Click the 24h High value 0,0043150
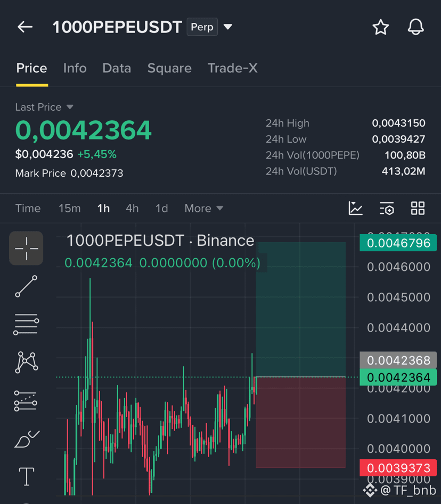441x504 pixels. pos(398,123)
